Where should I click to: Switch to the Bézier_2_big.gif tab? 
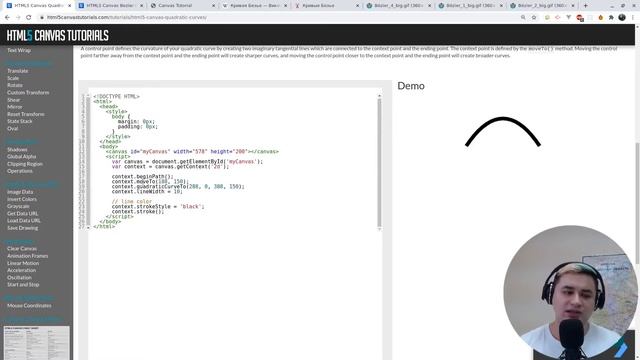click(542, 6)
